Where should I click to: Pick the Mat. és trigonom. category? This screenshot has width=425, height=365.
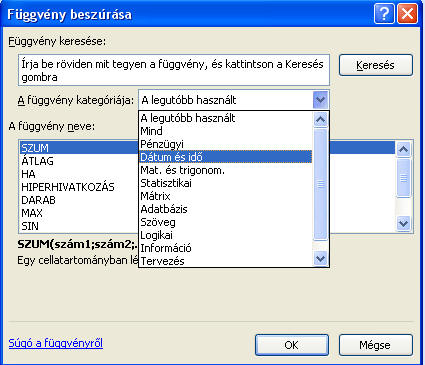pyautogui.click(x=225, y=170)
